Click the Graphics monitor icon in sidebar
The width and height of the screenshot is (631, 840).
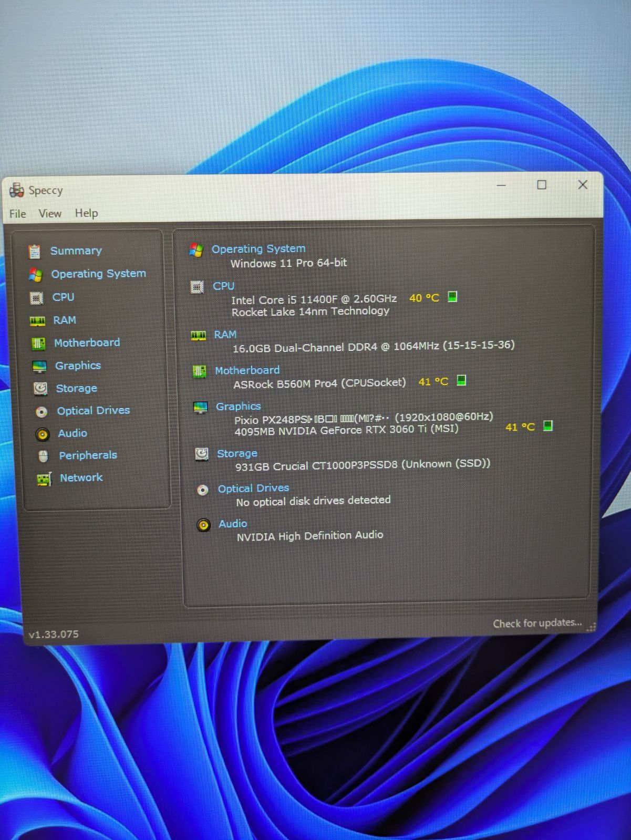(x=39, y=366)
